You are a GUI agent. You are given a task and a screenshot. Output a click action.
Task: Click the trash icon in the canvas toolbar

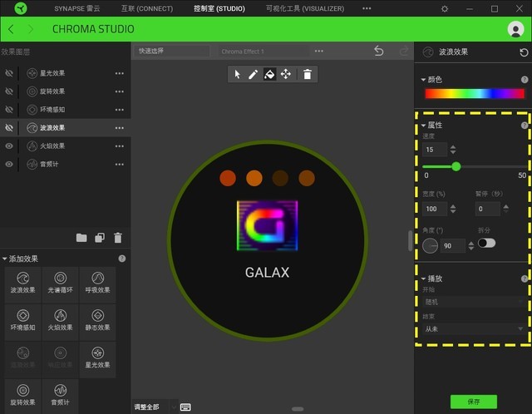click(x=308, y=74)
